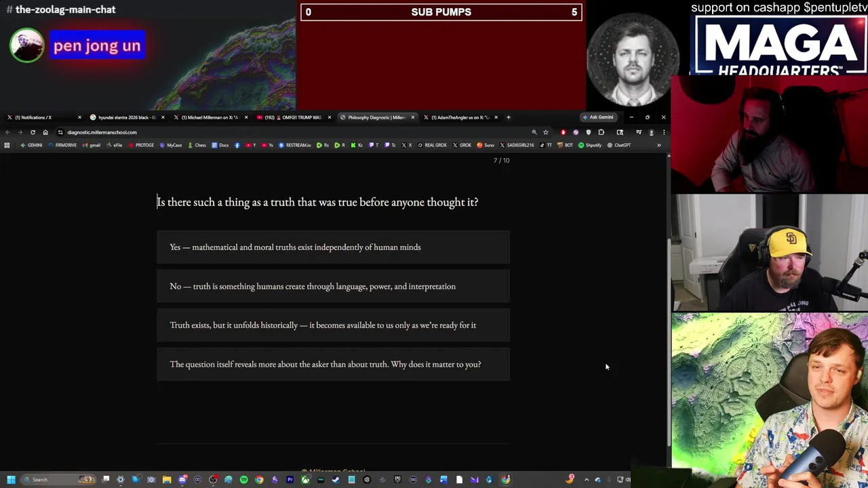Go back in browser history
This screenshot has height=488, width=868.
click(7, 132)
